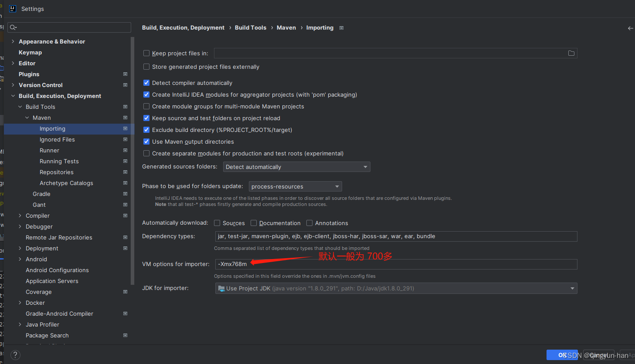Click Build Tools in the breadcrumb

pos(251,27)
